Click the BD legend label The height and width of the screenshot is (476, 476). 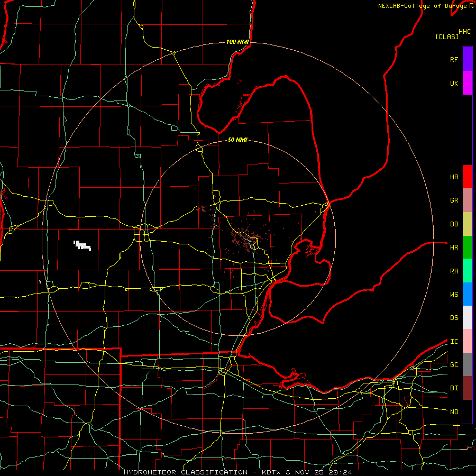(454, 224)
